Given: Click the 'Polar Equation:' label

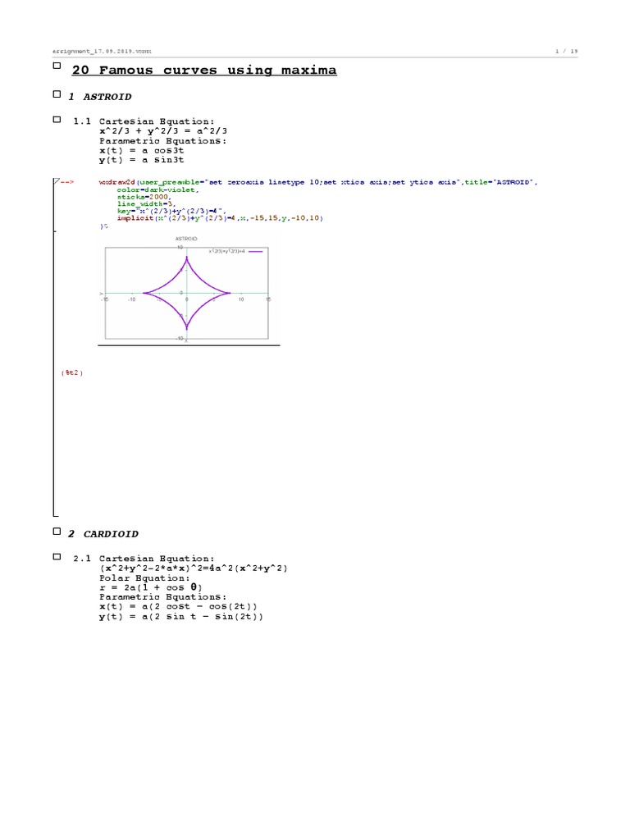Looking at the screenshot, I should tap(144, 578).
